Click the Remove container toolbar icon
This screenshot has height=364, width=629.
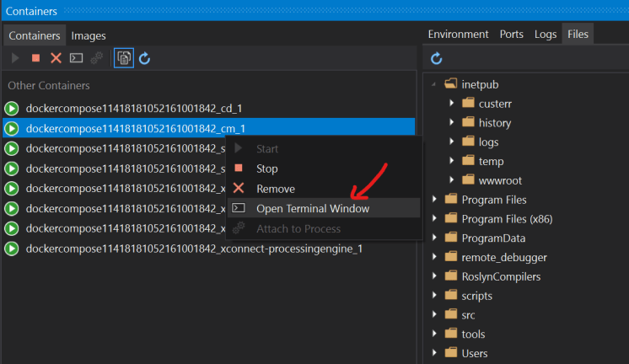(56, 58)
